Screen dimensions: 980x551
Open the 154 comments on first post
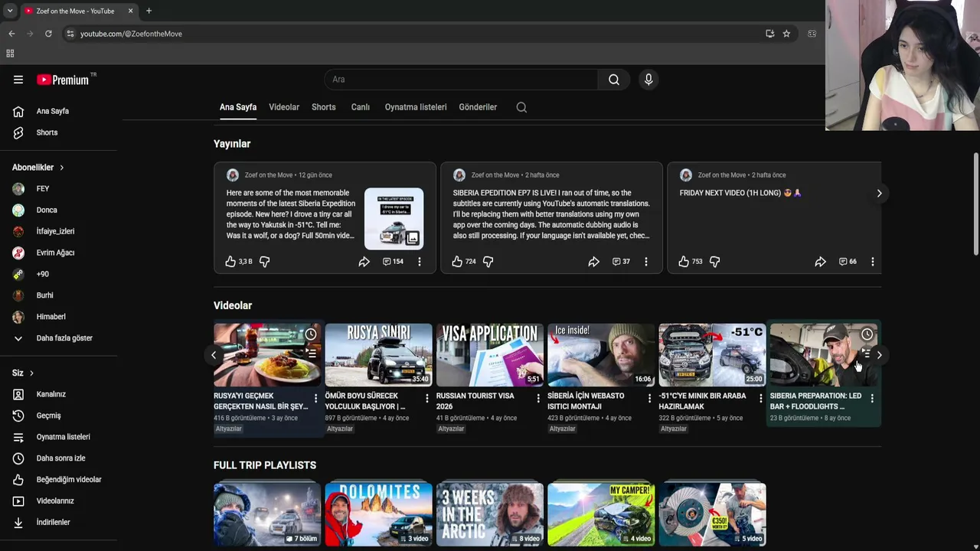[393, 262]
